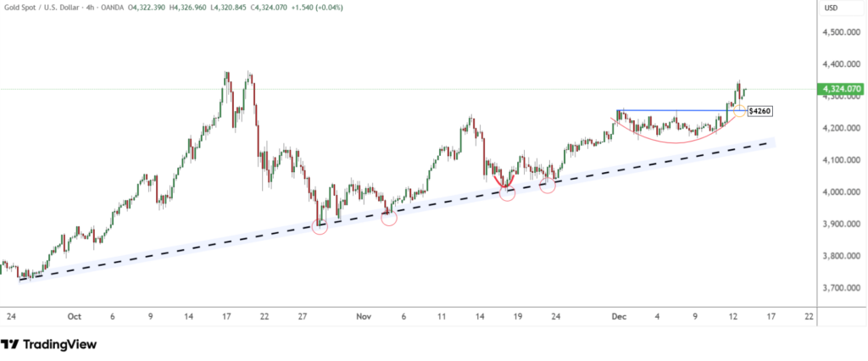Click the rightmost red circle on the trendline
Viewport: 868px width, 361px height.
pos(548,185)
